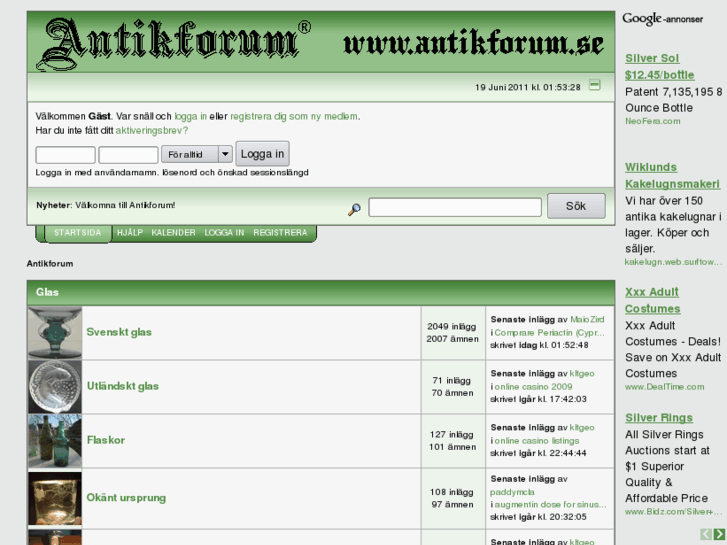This screenshot has height=545, width=727.
Task: View user Maio Zird profile
Action: click(x=587, y=319)
